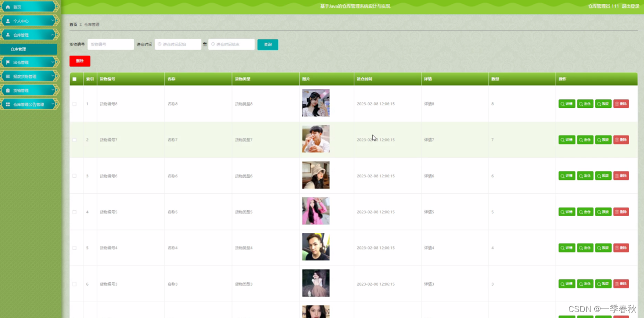This screenshot has width=644, height=318.
Task: Click the red 删除 batch delete button
Action: pyautogui.click(x=80, y=61)
